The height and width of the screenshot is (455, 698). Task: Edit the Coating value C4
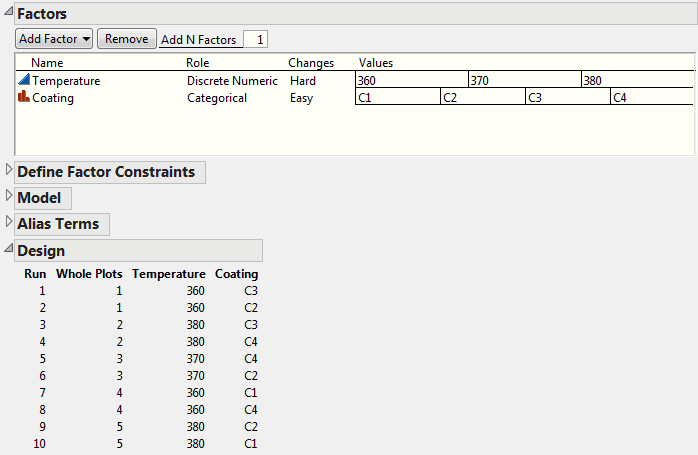[x=652, y=97]
